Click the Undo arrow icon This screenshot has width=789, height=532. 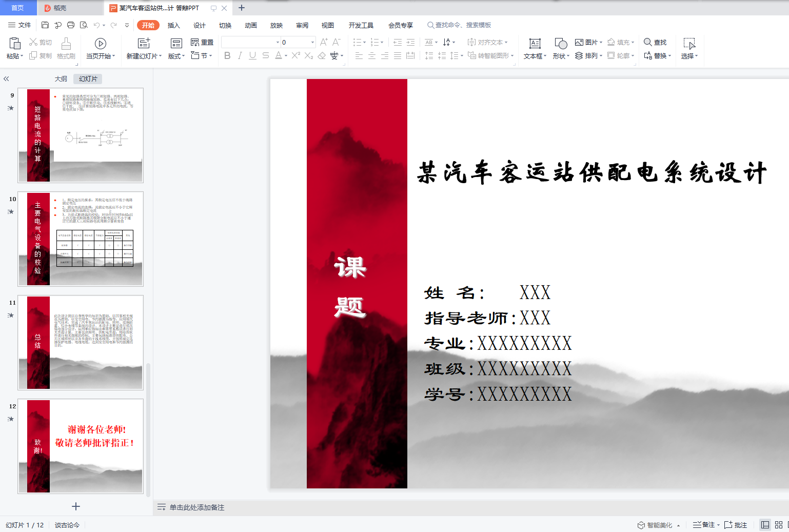click(96, 25)
